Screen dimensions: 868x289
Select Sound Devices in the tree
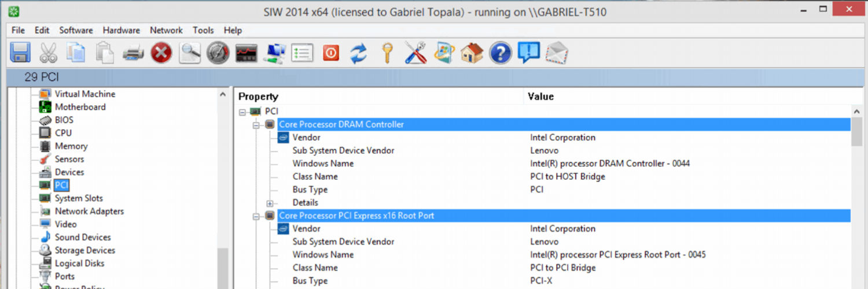click(x=83, y=238)
